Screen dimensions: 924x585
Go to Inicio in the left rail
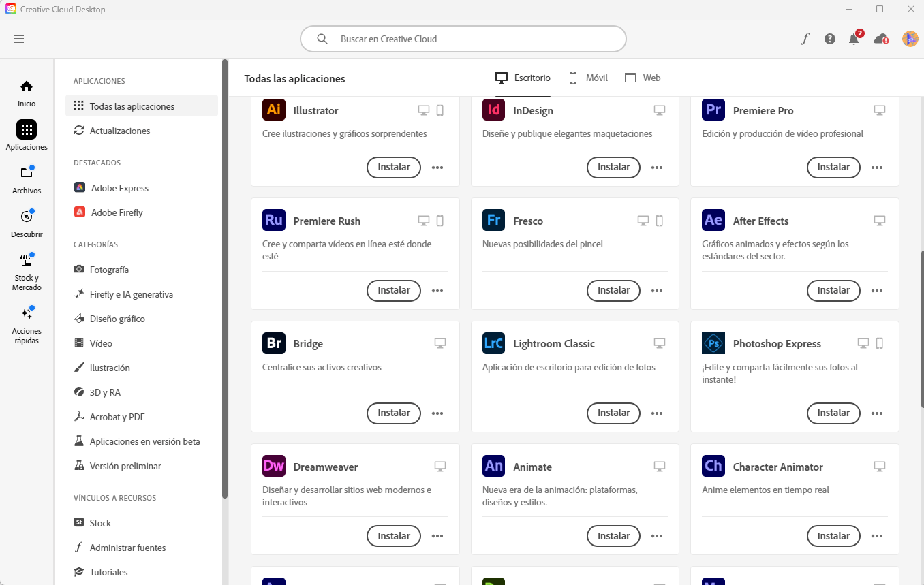click(x=27, y=93)
